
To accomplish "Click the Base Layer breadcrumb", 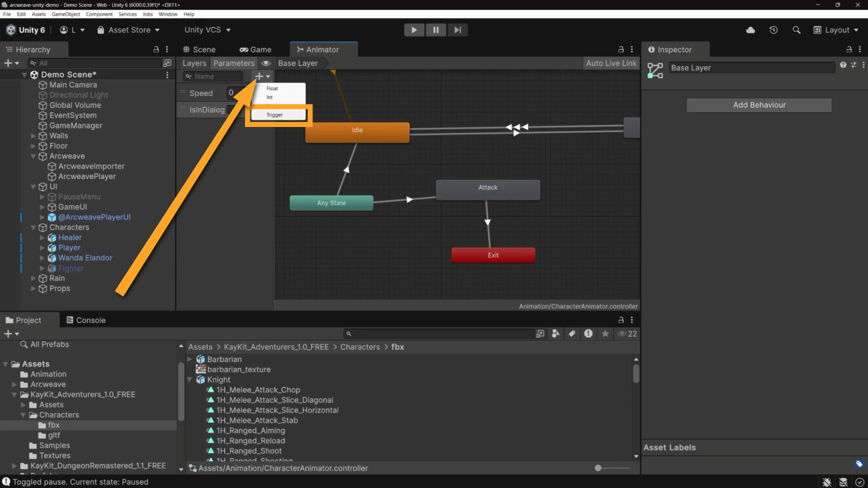I will pos(298,63).
